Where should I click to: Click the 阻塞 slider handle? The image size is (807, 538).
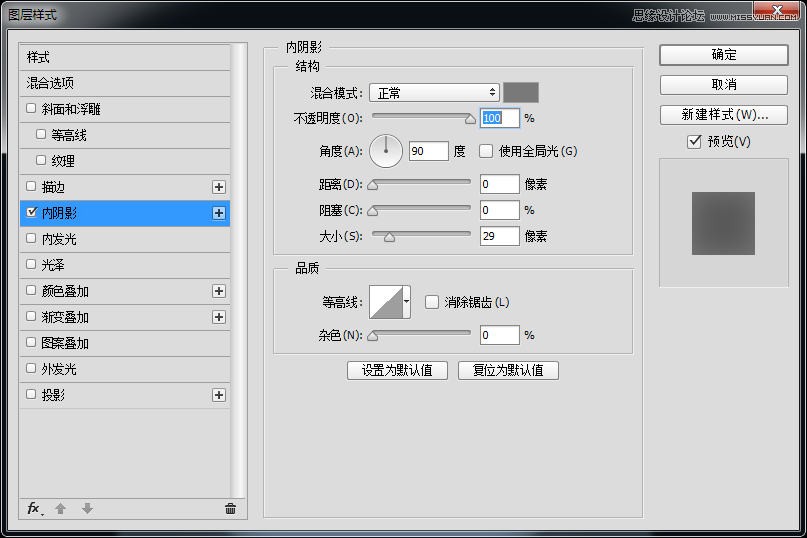point(373,211)
